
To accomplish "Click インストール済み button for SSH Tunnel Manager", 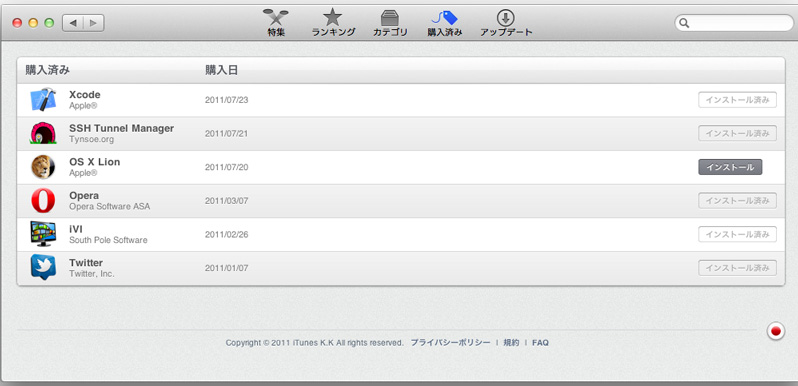I will [737, 133].
